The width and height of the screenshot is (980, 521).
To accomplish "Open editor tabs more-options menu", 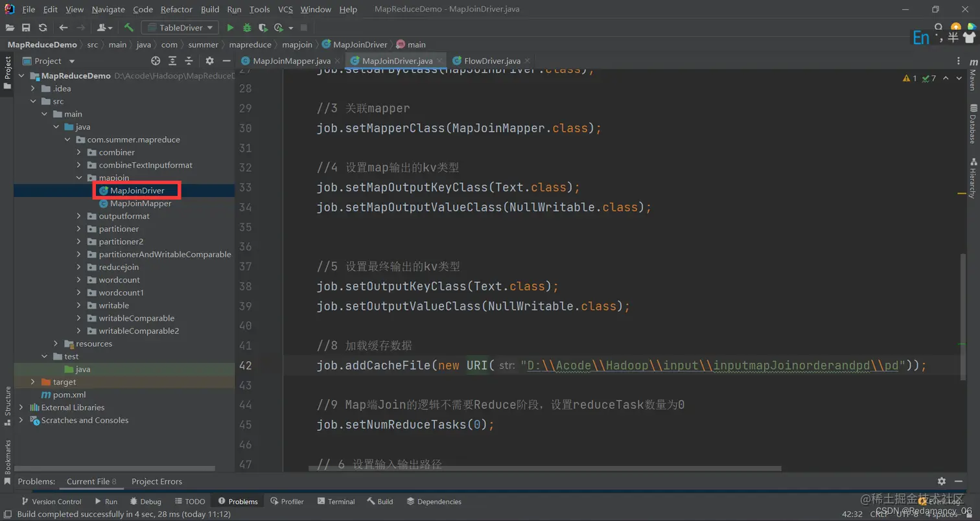I will [959, 61].
